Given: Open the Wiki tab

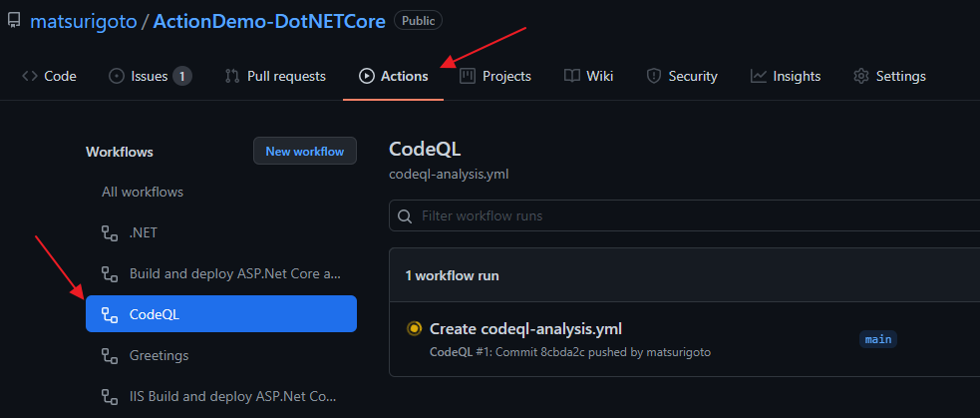Looking at the screenshot, I should [588, 77].
